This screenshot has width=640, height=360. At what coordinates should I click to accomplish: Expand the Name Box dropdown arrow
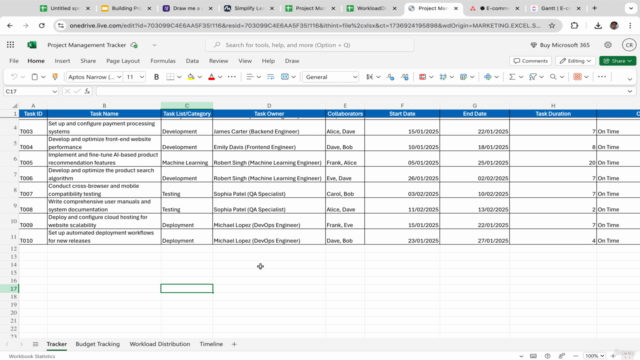55,91
